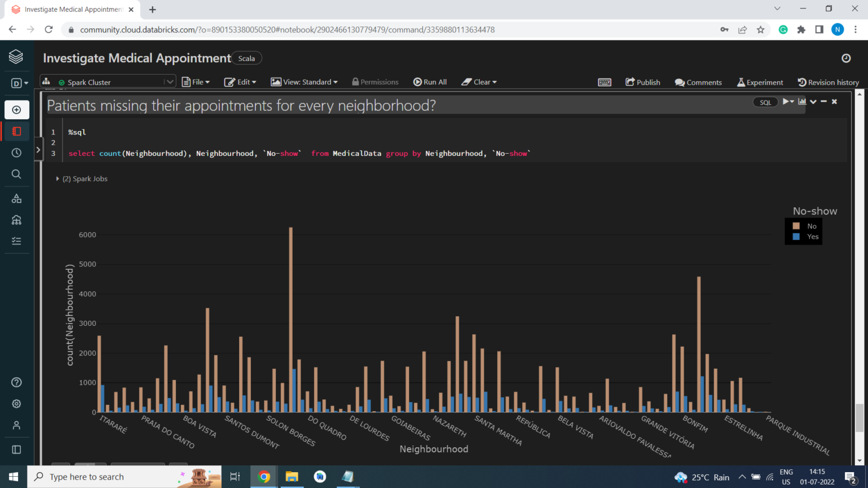This screenshot has height=488, width=868.
Task: Click the Search icon in sidebar
Action: (17, 173)
